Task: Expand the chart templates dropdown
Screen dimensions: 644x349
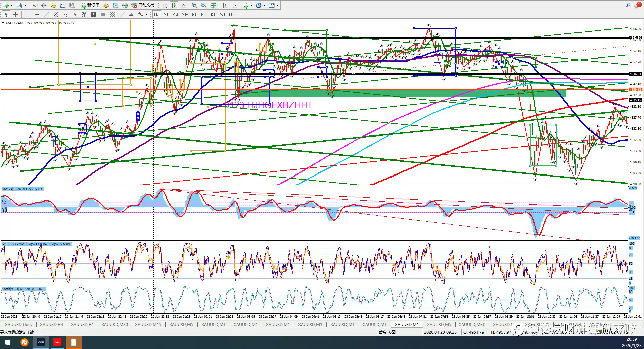Action: tap(277, 5)
